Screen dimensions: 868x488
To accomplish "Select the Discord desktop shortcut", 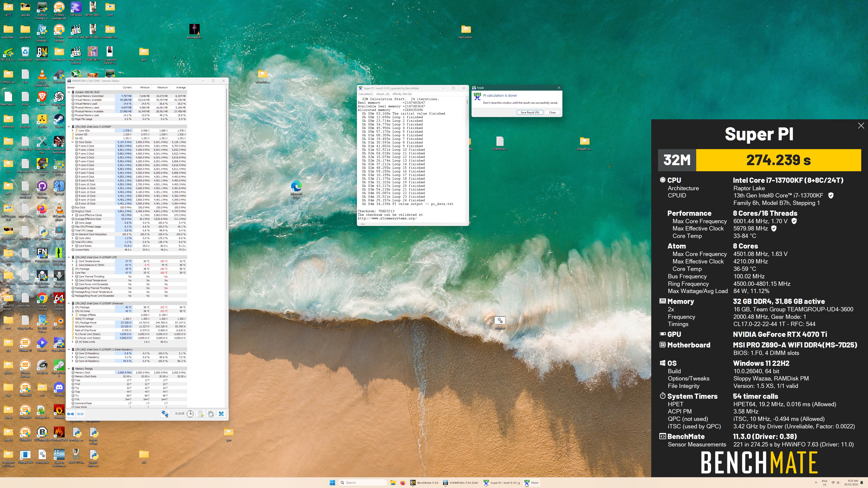I will click(x=59, y=389).
